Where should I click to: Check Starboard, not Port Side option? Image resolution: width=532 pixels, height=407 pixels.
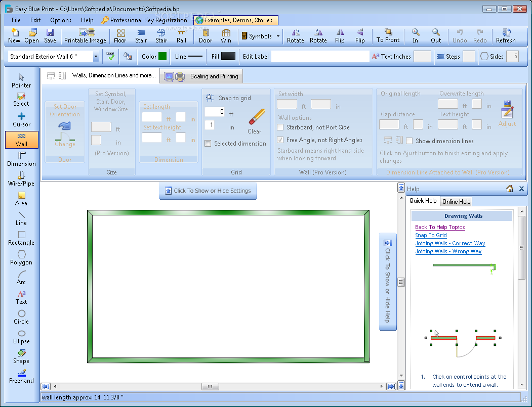coord(280,127)
